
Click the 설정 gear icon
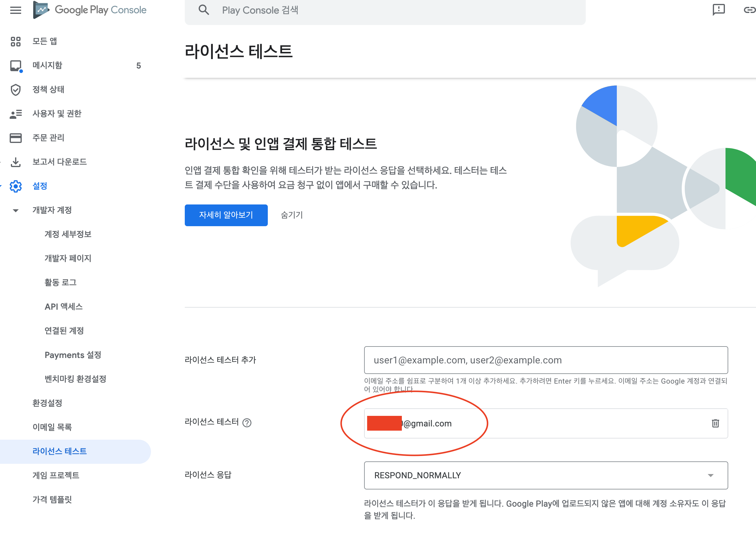16,186
